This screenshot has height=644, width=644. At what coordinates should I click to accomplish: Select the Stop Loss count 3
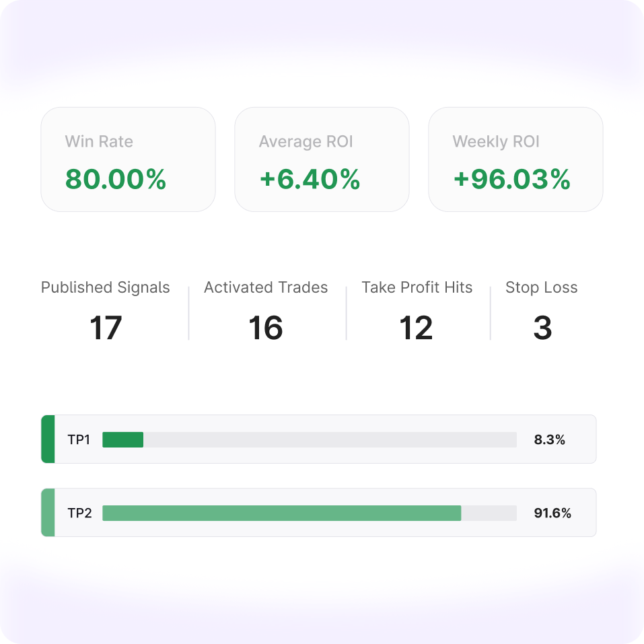[x=542, y=328]
